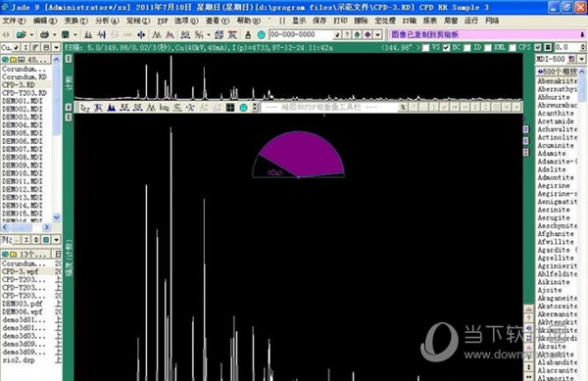Toggle the checked box right of CPS
The width and height of the screenshot is (588, 381).
coord(538,48)
